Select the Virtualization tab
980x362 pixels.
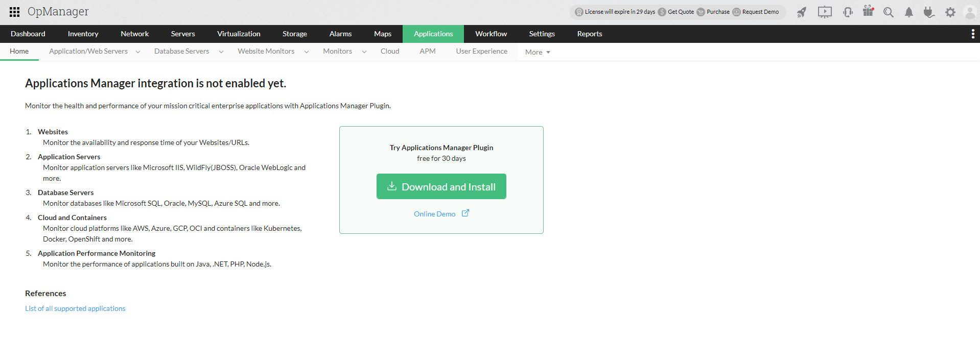click(239, 34)
